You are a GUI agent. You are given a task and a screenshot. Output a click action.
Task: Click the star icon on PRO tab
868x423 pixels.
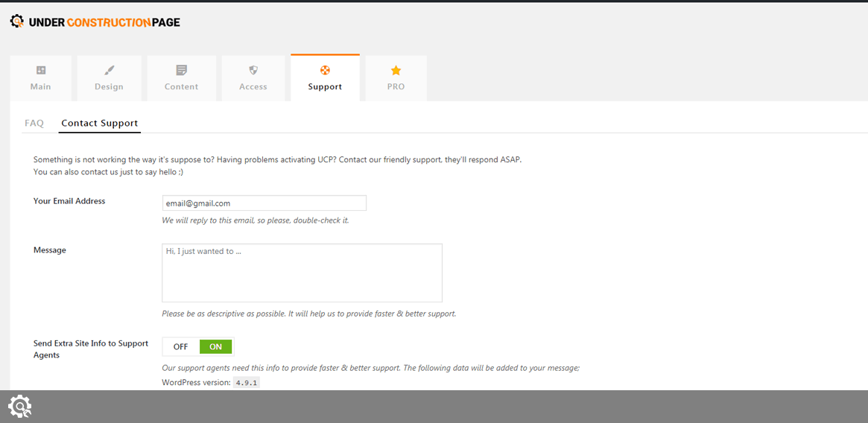point(396,70)
